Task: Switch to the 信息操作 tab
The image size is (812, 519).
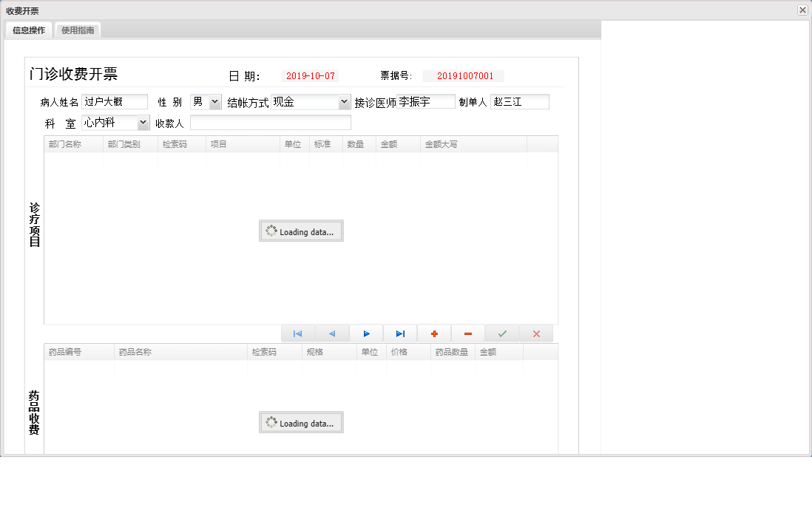Action: (29, 30)
